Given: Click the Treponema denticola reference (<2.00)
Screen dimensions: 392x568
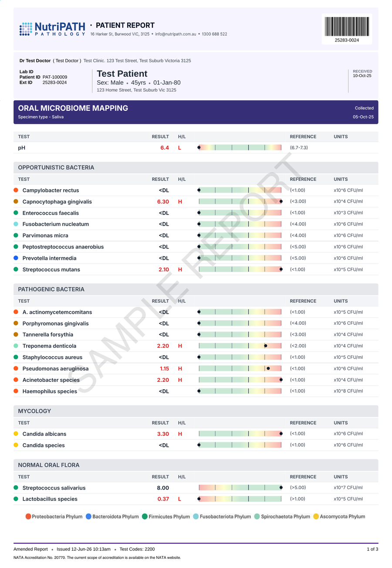Looking at the screenshot, I should click(x=298, y=346).
